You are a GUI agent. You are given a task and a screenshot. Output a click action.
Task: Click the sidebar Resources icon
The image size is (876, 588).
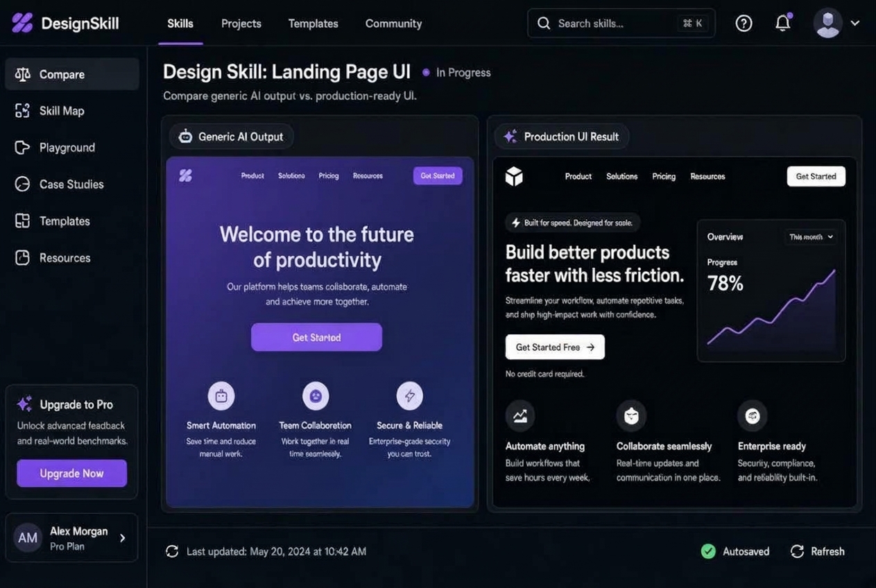point(23,258)
